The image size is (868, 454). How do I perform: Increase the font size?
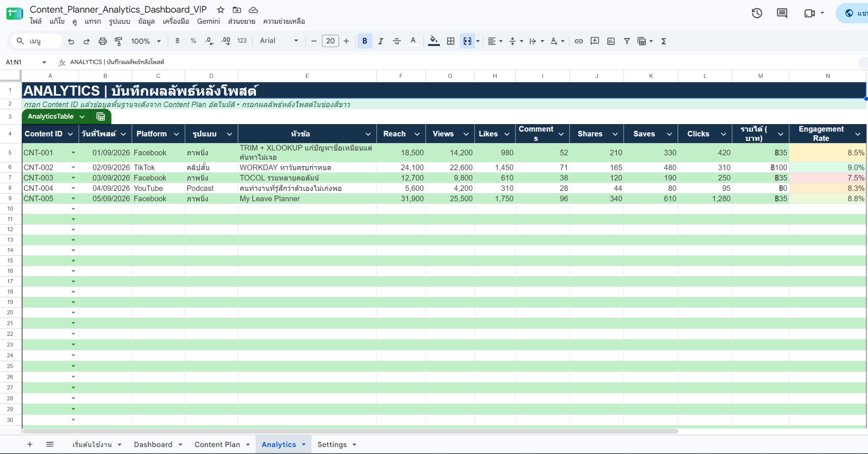[346, 41]
